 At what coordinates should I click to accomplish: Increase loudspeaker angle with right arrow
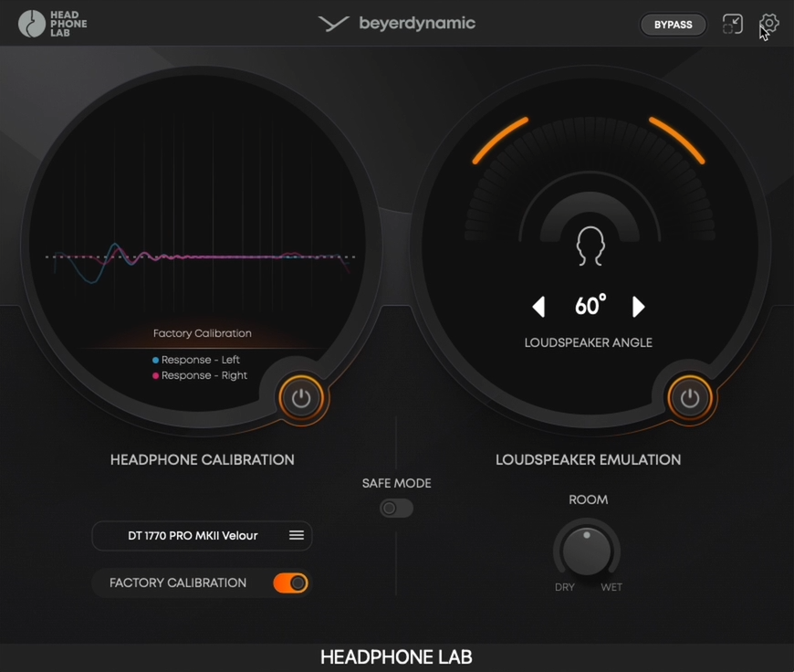(638, 307)
